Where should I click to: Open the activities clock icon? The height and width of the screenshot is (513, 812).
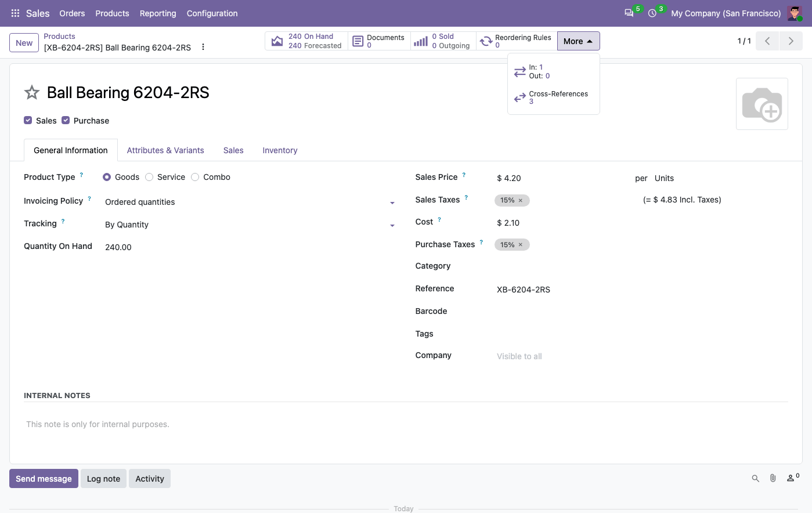coord(652,13)
